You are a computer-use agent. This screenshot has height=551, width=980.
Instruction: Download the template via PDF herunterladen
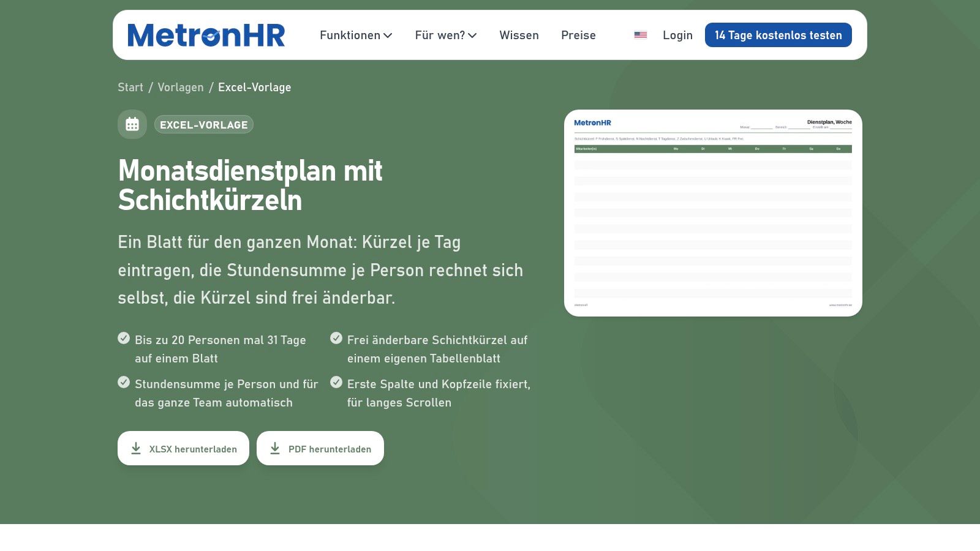320,448
